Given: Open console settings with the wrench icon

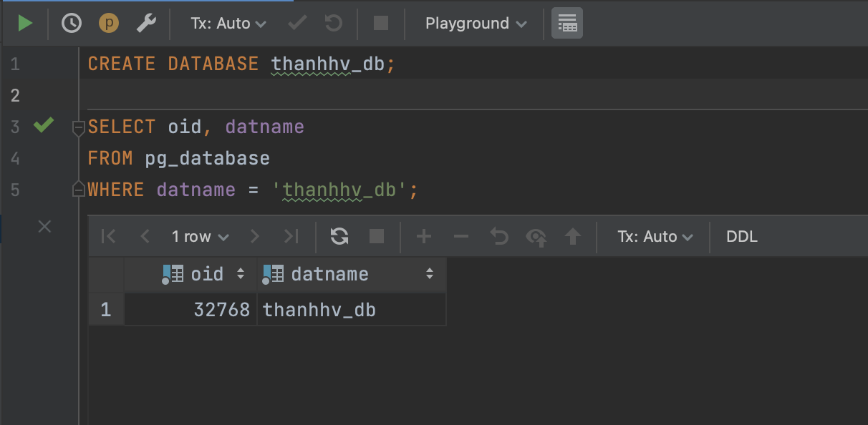Looking at the screenshot, I should (x=146, y=22).
